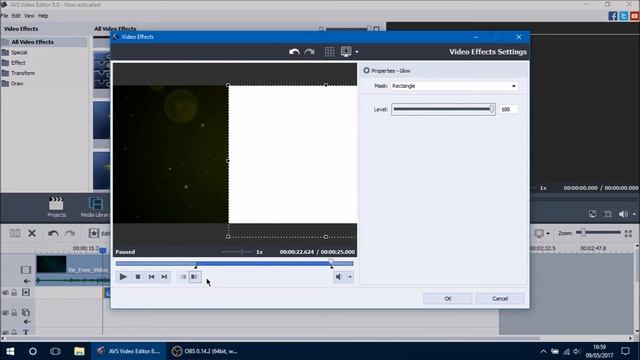Open File Explorer from taskbar
Image resolution: width=640 pixels, height=360 pixels.
[79, 351]
